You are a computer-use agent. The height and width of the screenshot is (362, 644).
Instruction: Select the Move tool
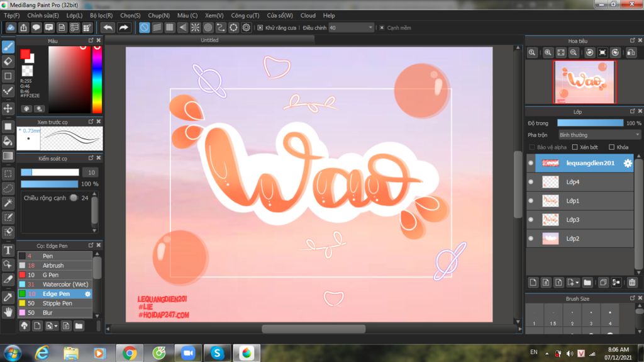[x=8, y=108]
